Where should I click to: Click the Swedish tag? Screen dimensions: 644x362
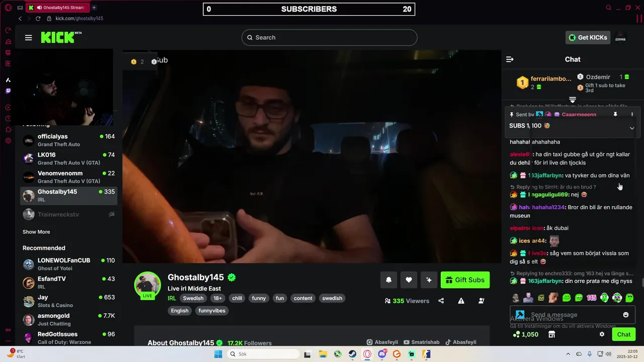193,298
